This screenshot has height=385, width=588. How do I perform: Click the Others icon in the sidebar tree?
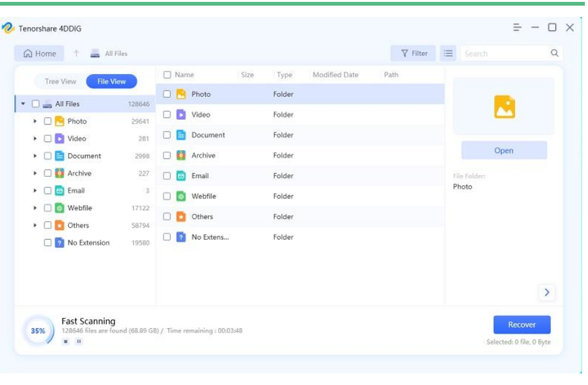60,225
